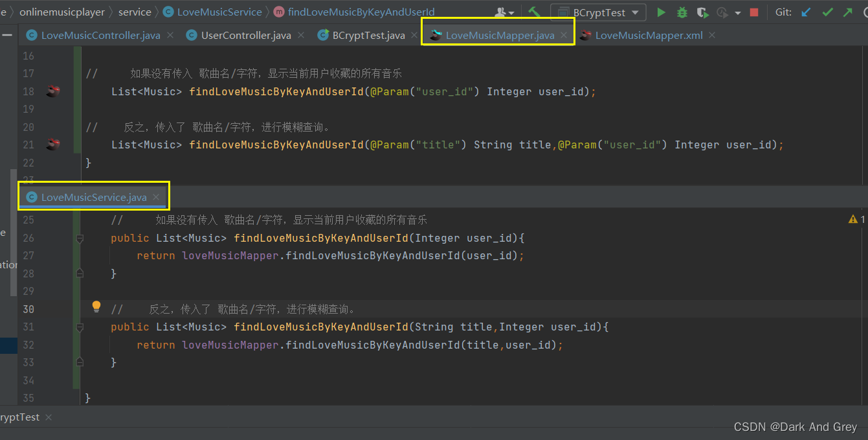The image size is (868, 440).
Task: Open the dropdown arrow beside profiler icon
Action: pos(737,13)
